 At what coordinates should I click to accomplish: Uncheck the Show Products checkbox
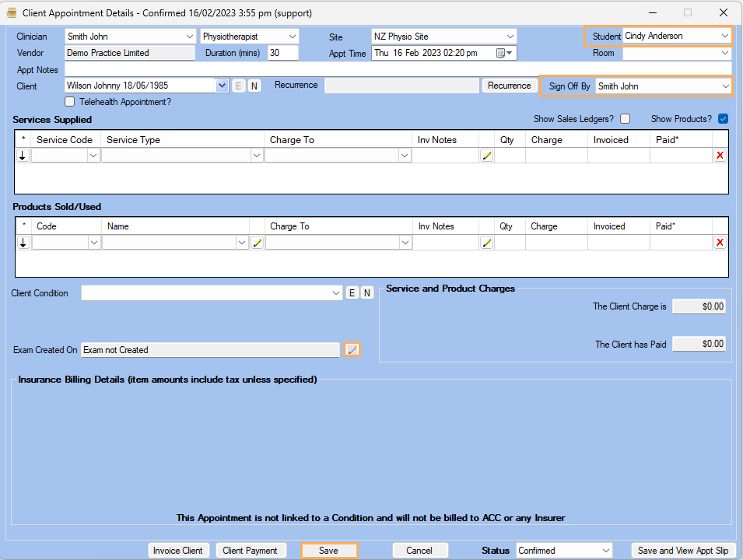(x=723, y=119)
